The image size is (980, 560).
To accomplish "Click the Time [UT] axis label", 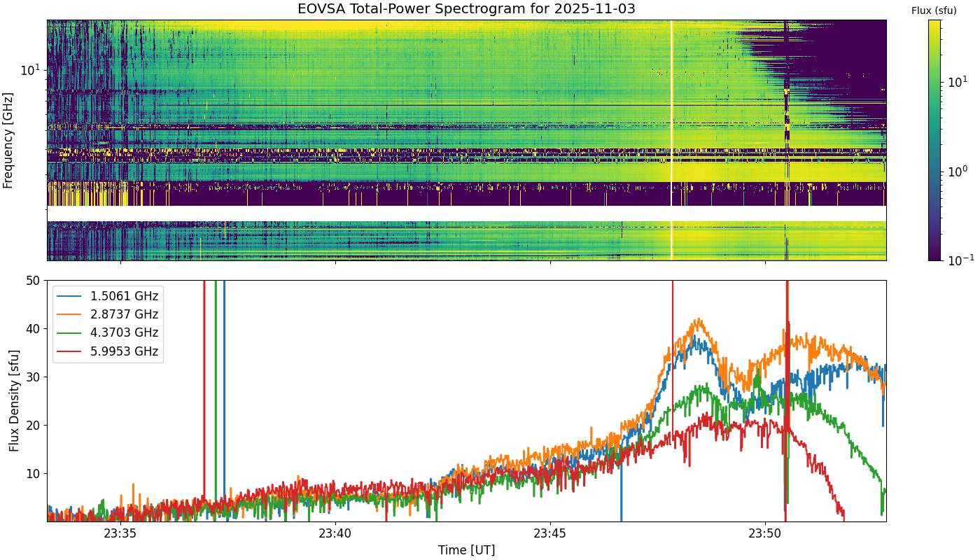I will [x=466, y=550].
